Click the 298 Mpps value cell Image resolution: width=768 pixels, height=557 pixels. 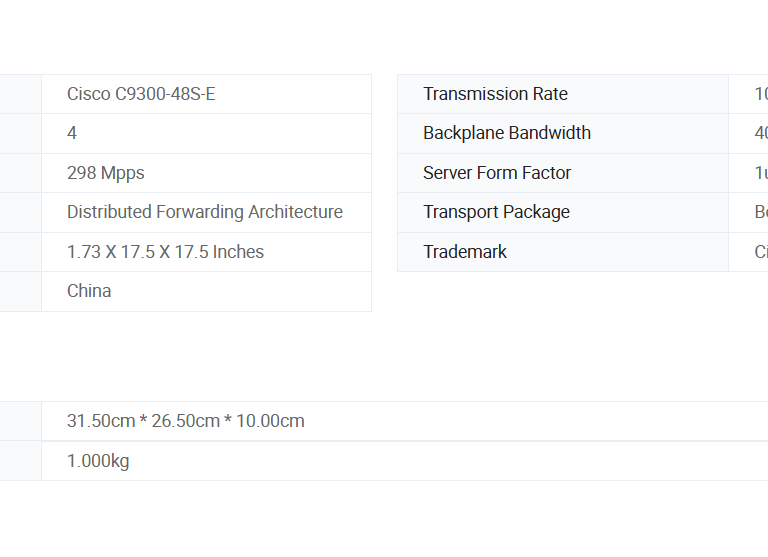click(106, 173)
